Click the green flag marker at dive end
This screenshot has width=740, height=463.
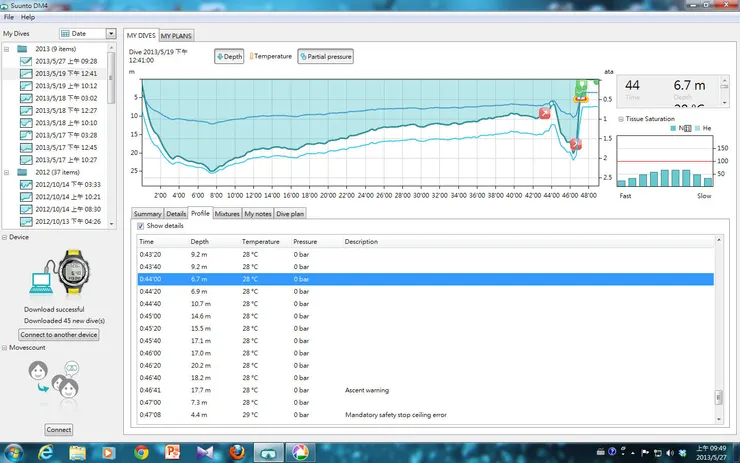click(581, 87)
